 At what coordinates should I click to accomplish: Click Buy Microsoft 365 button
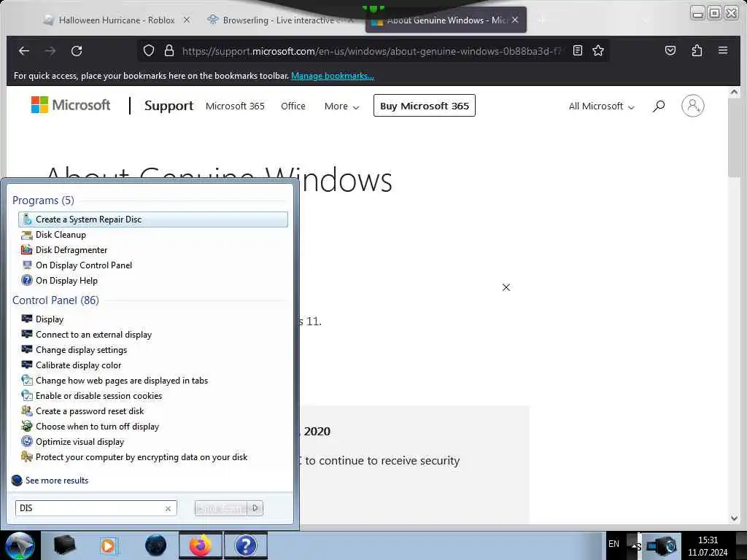point(424,106)
